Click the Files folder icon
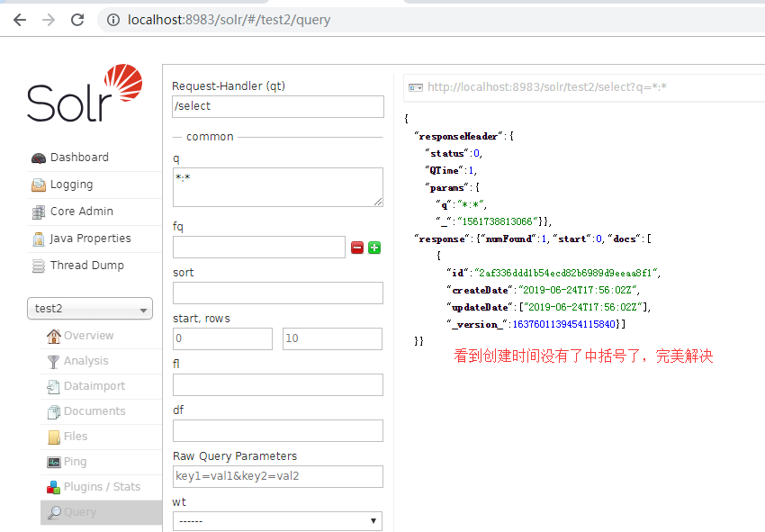This screenshot has width=765, height=532. pos(54,437)
